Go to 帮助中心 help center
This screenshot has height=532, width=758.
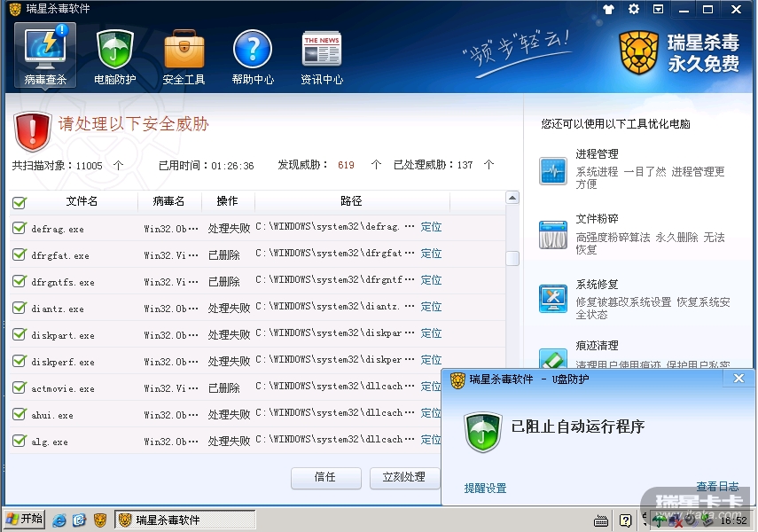click(x=253, y=57)
